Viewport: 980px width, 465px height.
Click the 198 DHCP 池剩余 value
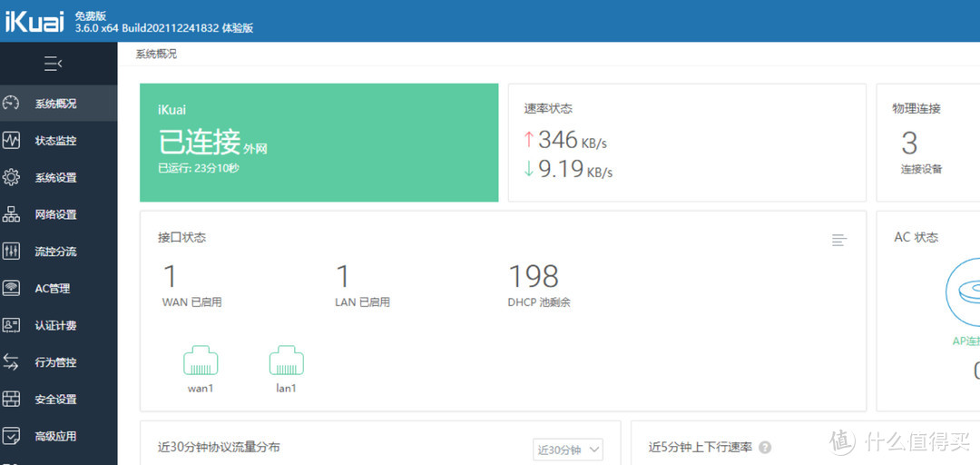tap(539, 286)
